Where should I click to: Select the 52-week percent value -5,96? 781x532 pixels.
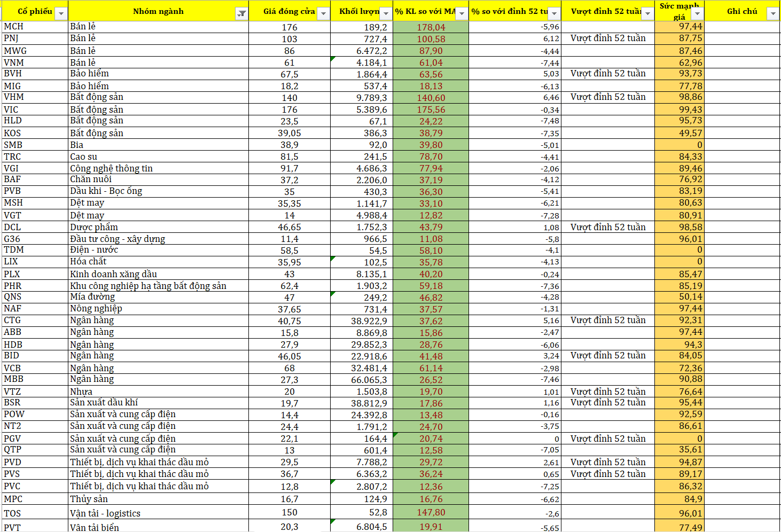click(515, 27)
